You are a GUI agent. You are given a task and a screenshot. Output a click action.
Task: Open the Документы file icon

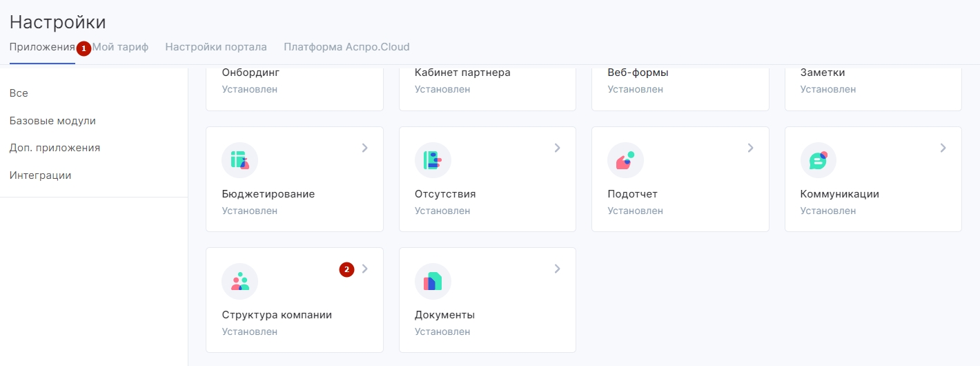(x=433, y=281)
